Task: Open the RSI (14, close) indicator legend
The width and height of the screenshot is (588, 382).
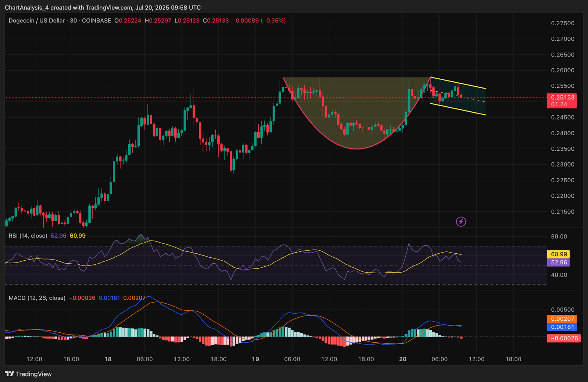Action: (x=28, y=236)
